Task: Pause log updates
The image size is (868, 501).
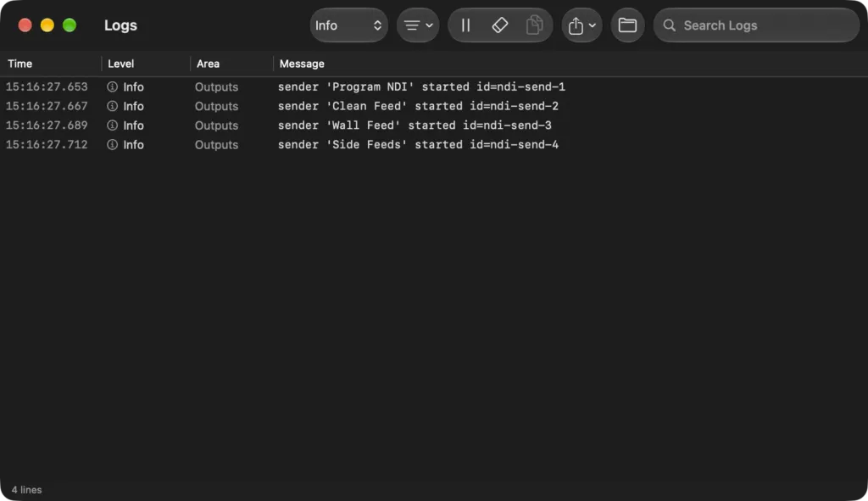Action: (465, 25)
